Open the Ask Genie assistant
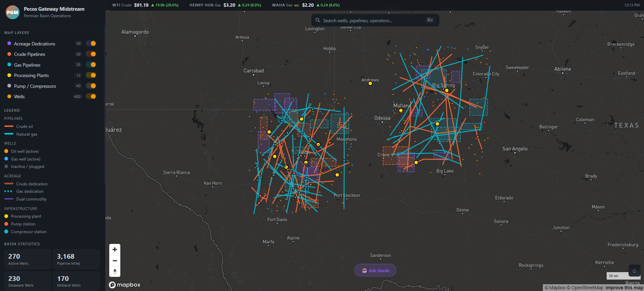Image resolution: width=644 pixels, height=291 pixels. [375, 270]
